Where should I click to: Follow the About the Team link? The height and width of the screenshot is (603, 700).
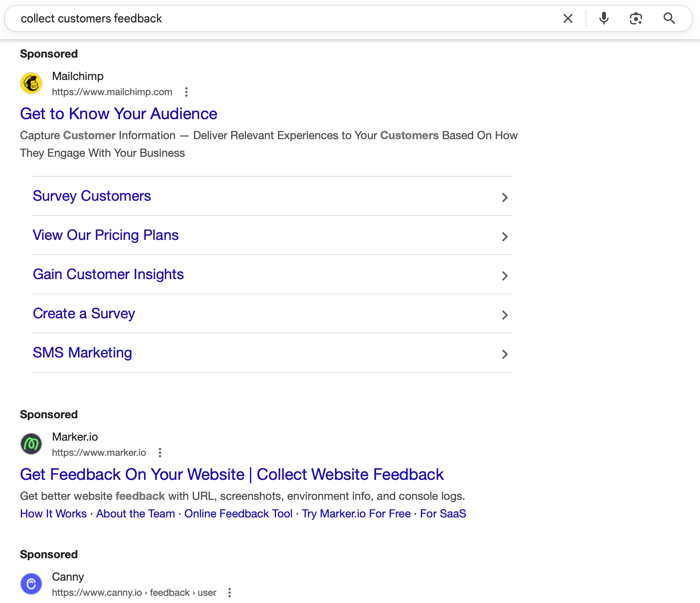[136, 513]
